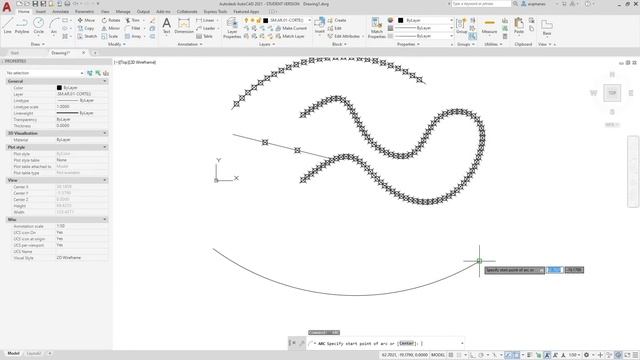Toggle grid display in status bar
Viewport: 640px width, 360px height.
pyautogui.click(x=451, y=355)
